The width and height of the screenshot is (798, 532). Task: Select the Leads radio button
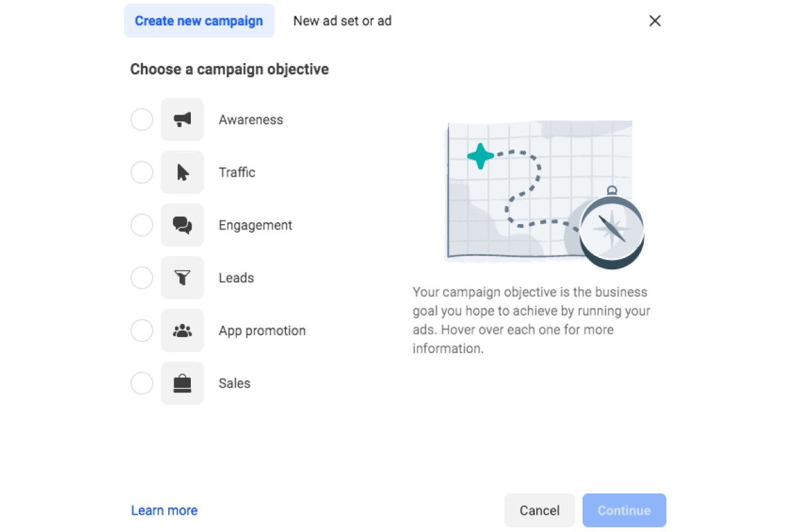pyautogui.click(x=142, y=278)
